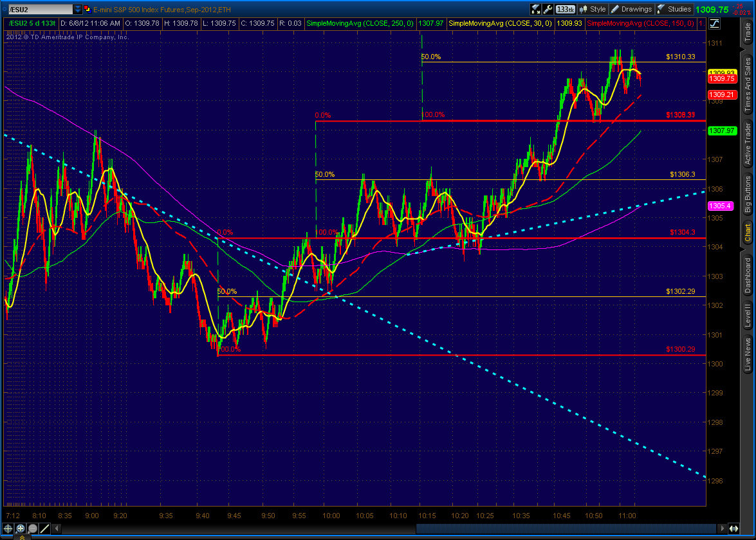Click SimpleMovingAvg (CLOSE, 250, 0) study label

(x=360, y=23)
